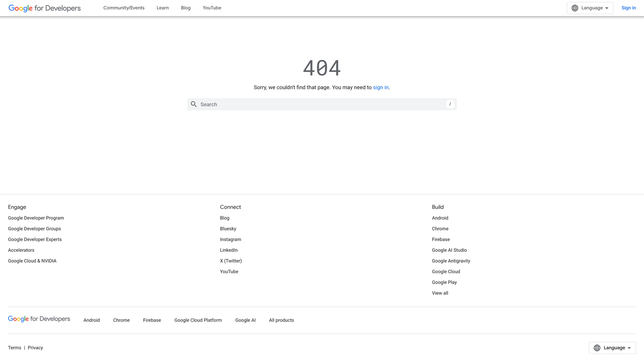Click the search magnifier icon
This screenshot has width=644, height=362.
click(x=194, y=104)
